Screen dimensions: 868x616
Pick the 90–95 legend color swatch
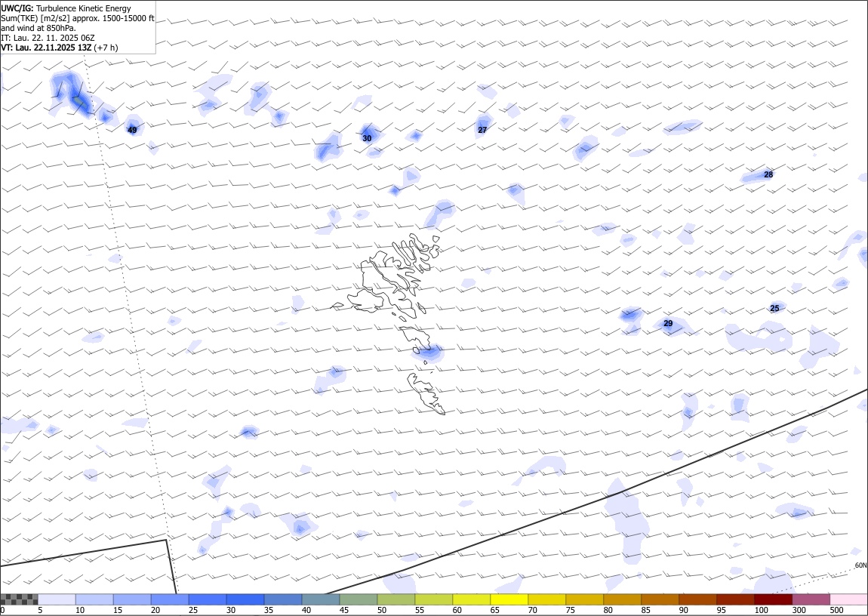coord(697,599)
